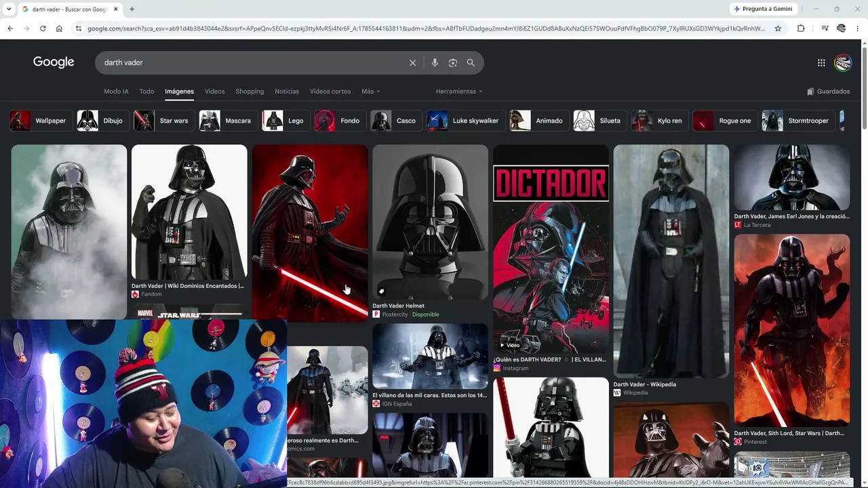868x488 pixels.
Task: Go to the Google logo homepage
Action: click(x=54, y=62)
